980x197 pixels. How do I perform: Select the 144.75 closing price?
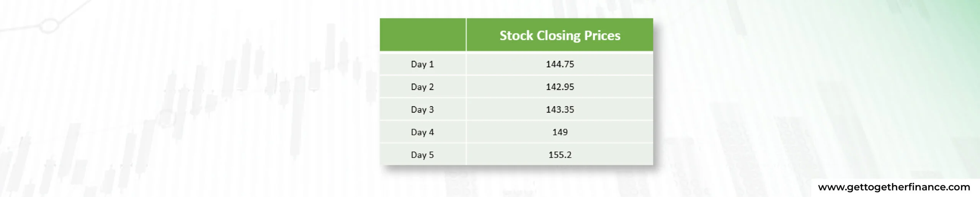[560, 64]
